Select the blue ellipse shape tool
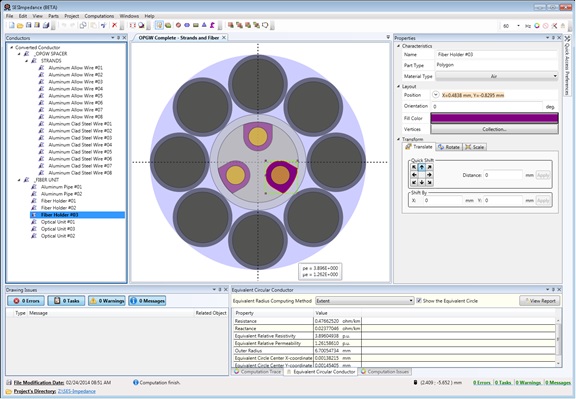The image size is (576, 399). [187, 25]
